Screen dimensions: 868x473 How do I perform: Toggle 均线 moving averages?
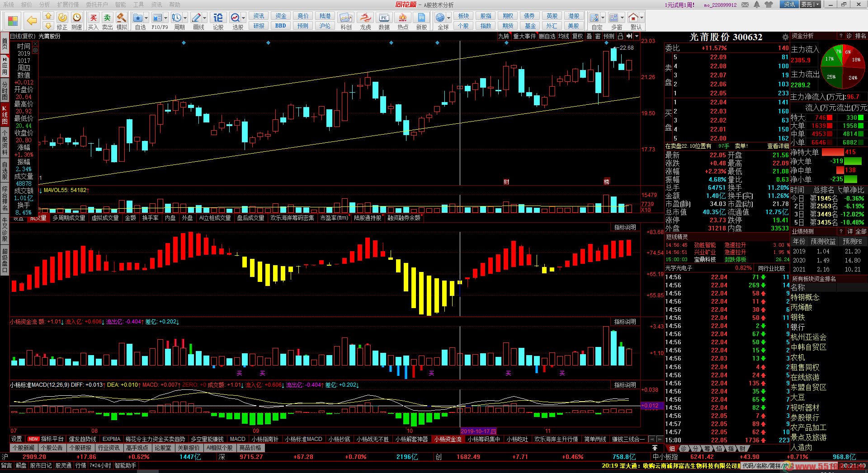pyautogui.click(x=563, y=36)
